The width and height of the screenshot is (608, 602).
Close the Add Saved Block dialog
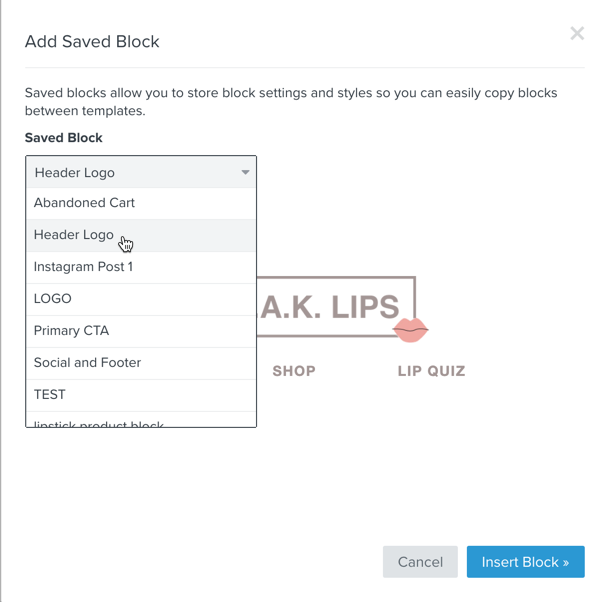click(x=577, y=33)
